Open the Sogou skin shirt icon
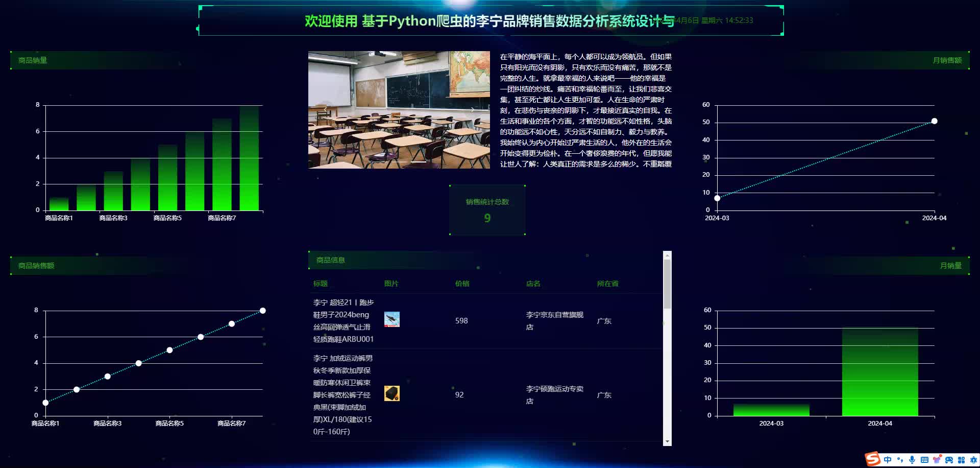 click(937, 460)
